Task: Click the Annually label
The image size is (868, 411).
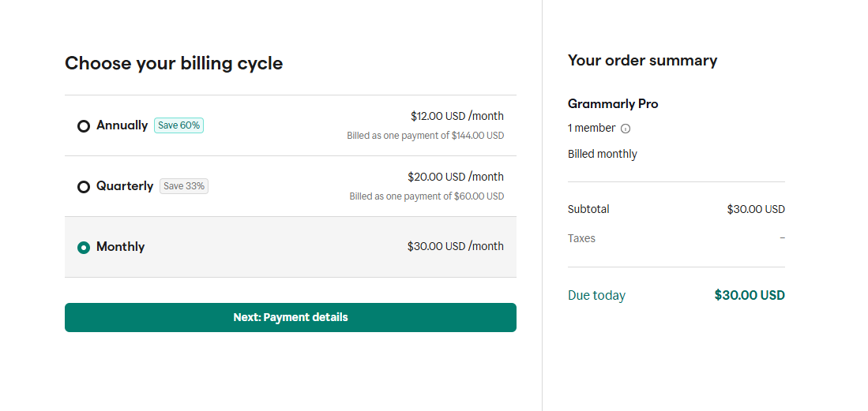Action: [x=122, y=125]
